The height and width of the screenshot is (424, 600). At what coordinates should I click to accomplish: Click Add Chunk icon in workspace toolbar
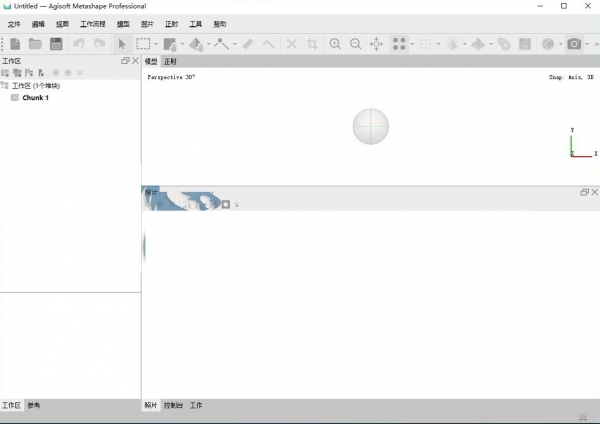5,73
